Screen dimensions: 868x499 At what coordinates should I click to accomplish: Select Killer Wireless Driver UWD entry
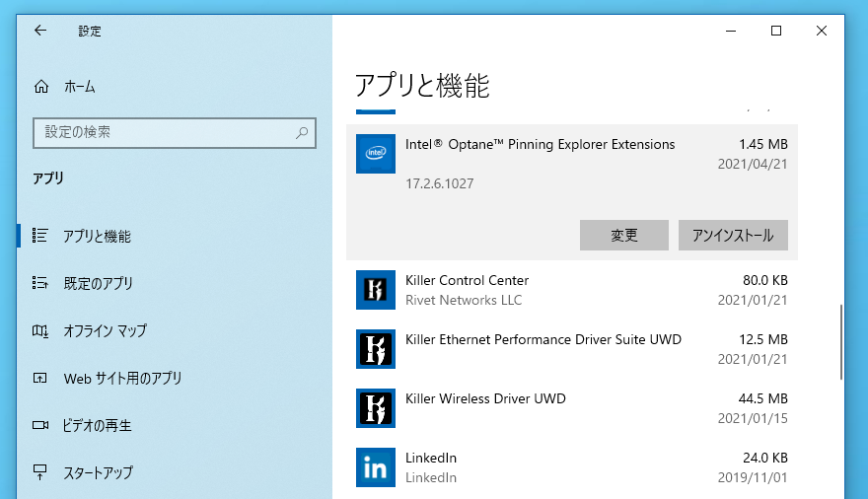click(485, 398)
